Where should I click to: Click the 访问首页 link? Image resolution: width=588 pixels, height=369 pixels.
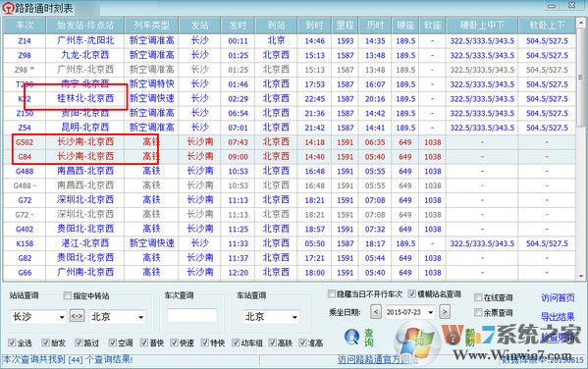point(558,297)
